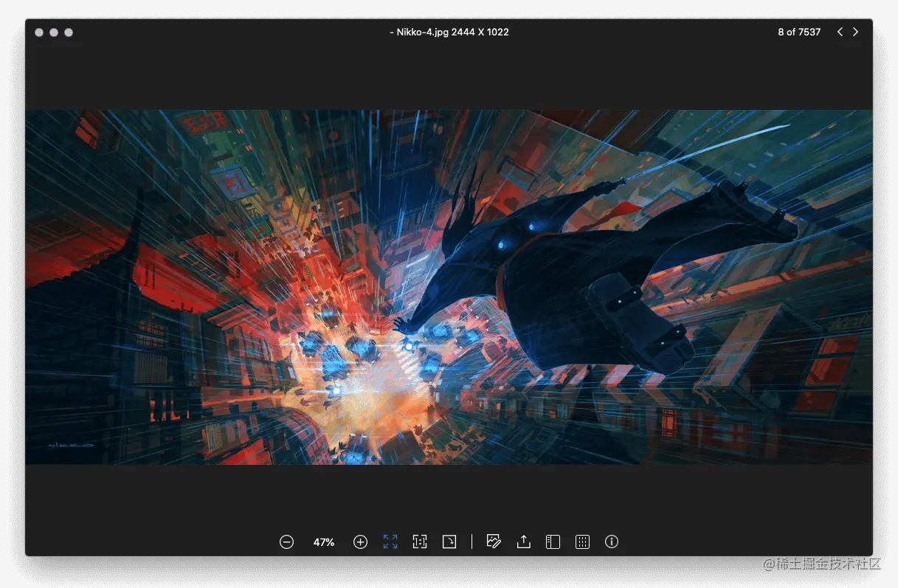
Task: Open the thumbnail grid view
Action: pyautogui.click(x=582, y=542)
